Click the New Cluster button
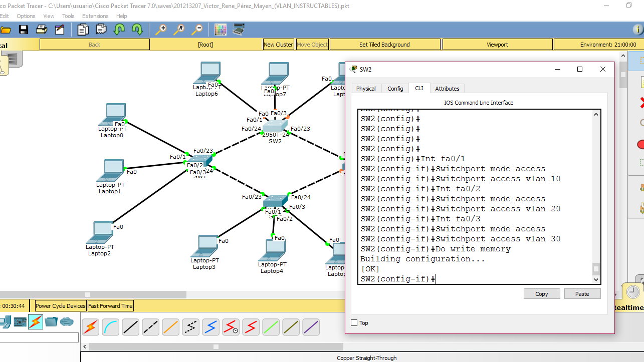The width and height of the screenshot is (644, 362). [x=278, y=45]
